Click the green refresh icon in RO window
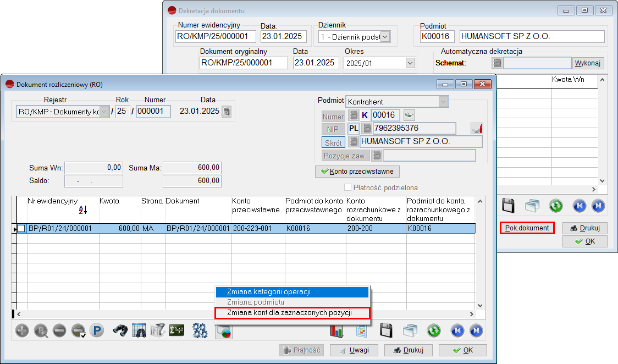 (434, 330)
